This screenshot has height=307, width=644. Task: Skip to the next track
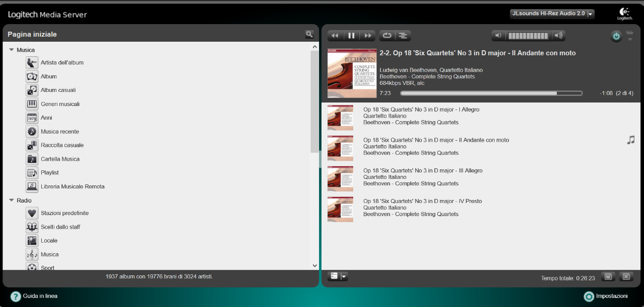pyautogui.click(x=368, y=36)
